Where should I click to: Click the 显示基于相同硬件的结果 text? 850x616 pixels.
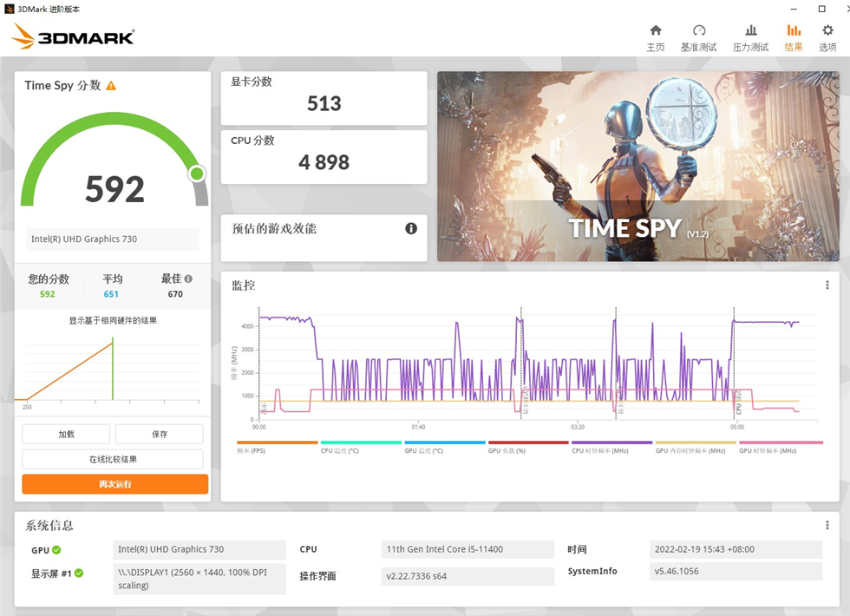click(113, 320)
